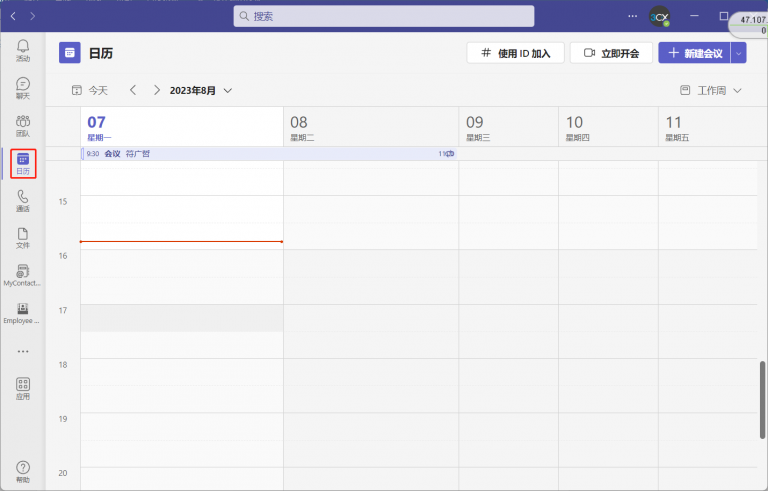Open the Employee app icon in sidebar

[23, 313]
